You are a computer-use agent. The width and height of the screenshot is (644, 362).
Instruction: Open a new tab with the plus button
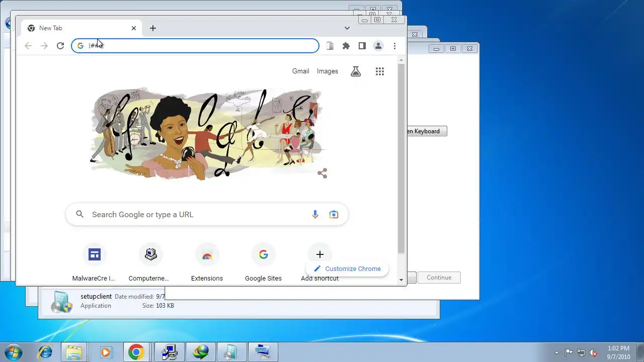(x=153, y=28)
